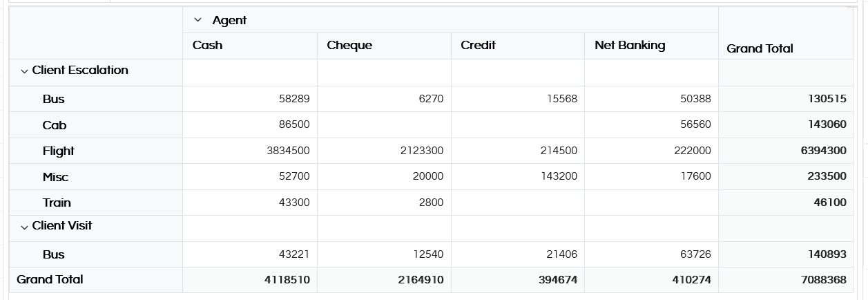868x300 pixels.
Task: Collapse the Client Visit row group
Action: coord(25,227)
